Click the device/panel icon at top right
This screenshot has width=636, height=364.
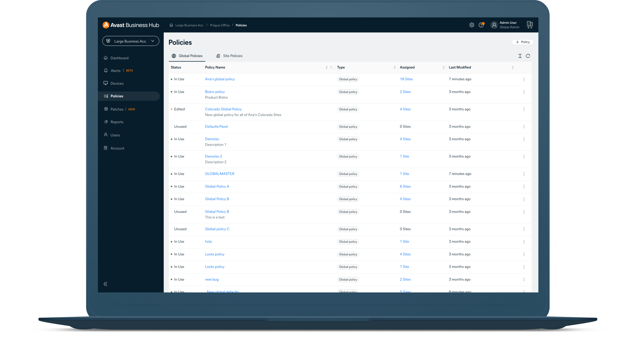530,25
